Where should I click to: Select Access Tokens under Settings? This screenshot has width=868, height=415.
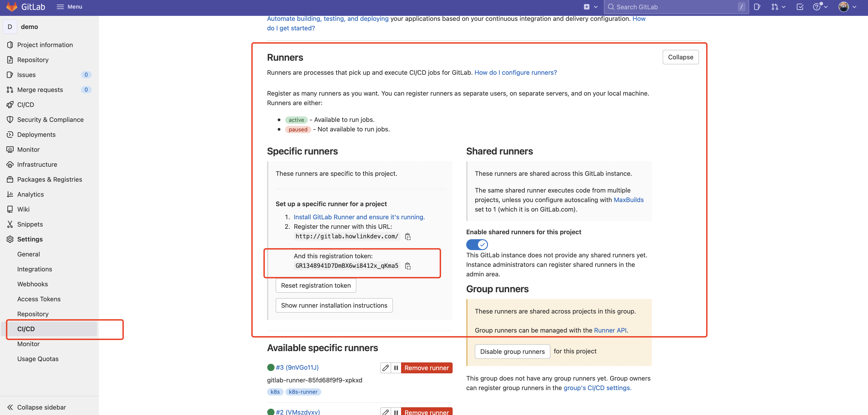click(x=39, y=299)
